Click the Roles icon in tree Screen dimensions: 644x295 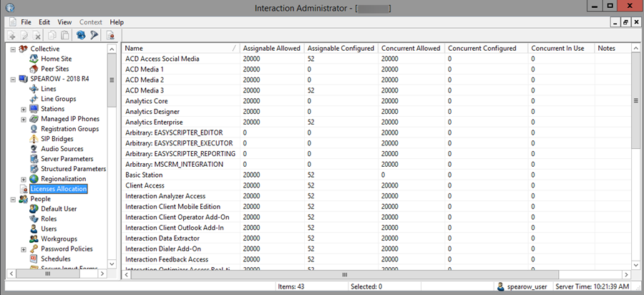(x=34, y=218)
